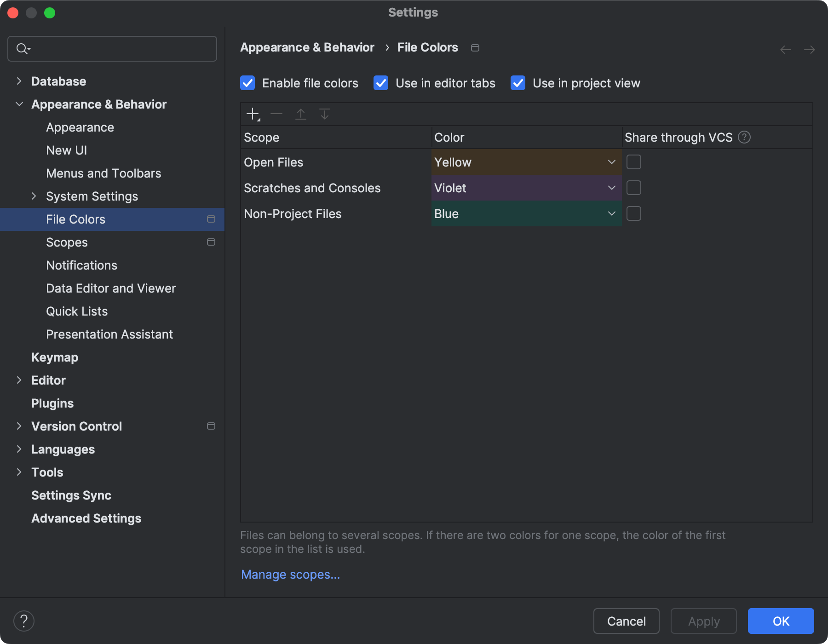The height and width of the screenshot is (644, 828).
Task: Open the Keymap settings page
Action: coord(55,357)
